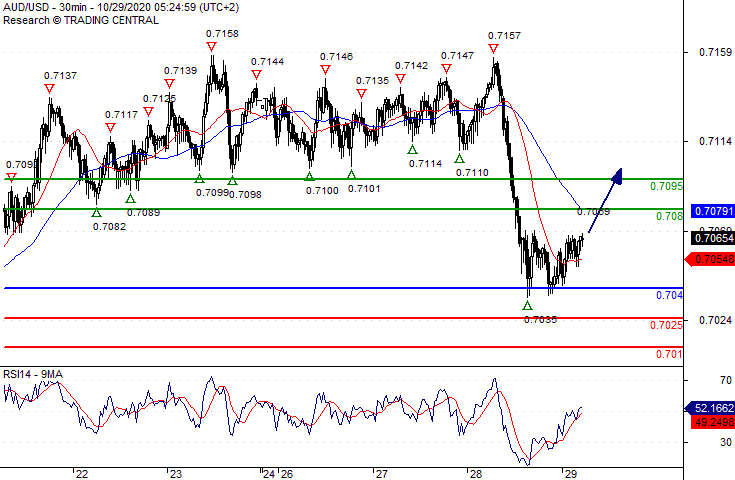735x480 pixels.
Task: Click the red peak marker under 0.7144
Action: [x=256, y=75]
